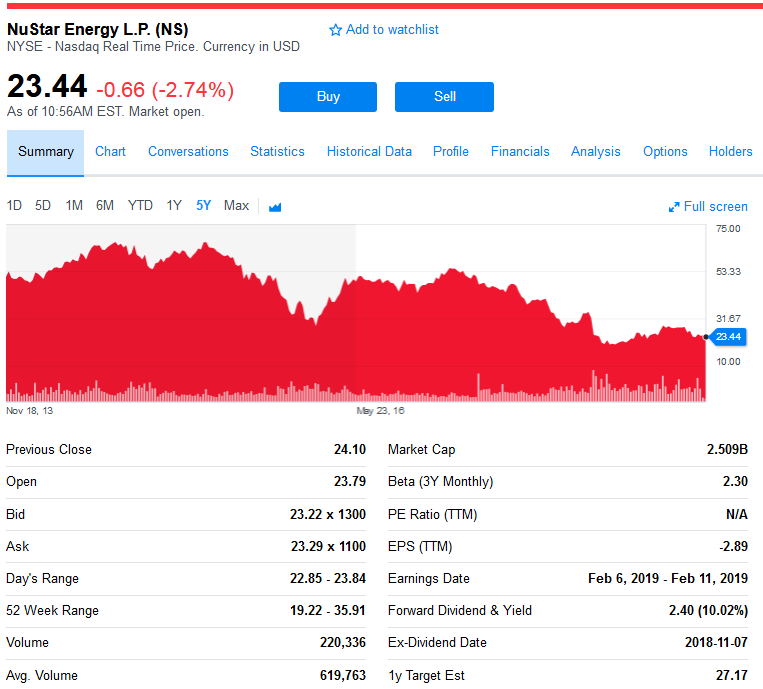Click the Buy button
763x689 pixels.
328,97
